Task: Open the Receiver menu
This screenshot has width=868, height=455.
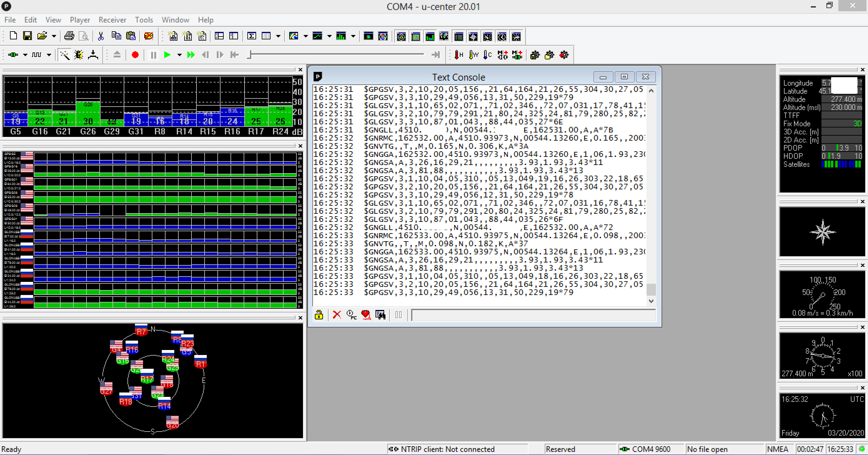Action: [112, 20]
